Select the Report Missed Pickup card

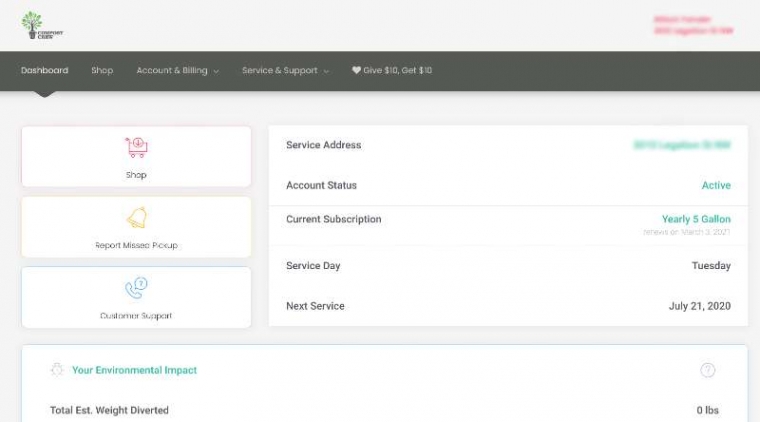point(136,227)
